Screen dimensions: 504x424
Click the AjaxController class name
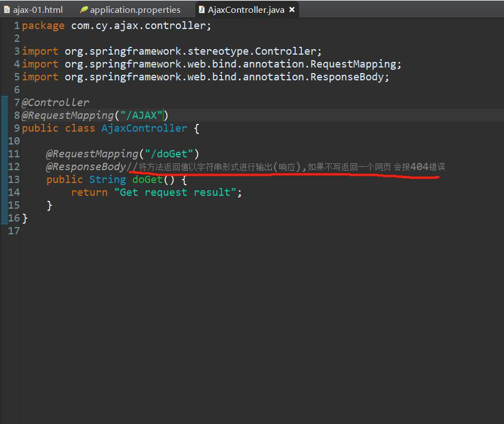tap(144, 128)
